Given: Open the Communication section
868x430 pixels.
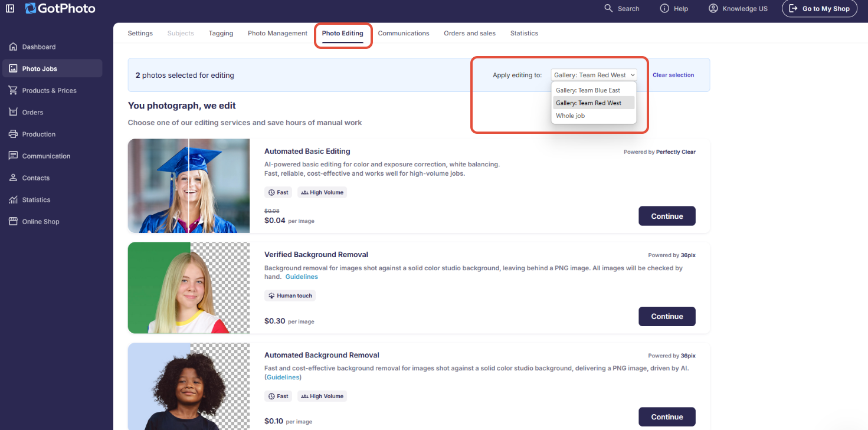Looking at the screenshot, I should coord(45,156).
